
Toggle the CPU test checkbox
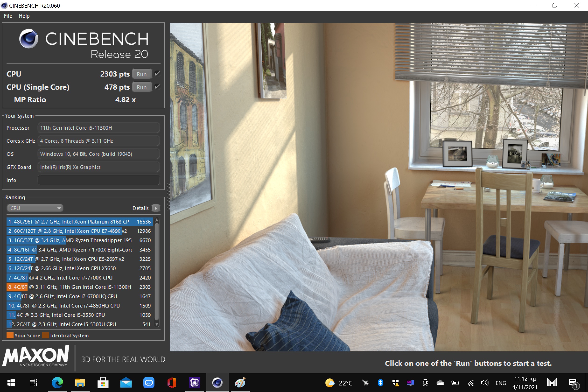click(157, 73)
